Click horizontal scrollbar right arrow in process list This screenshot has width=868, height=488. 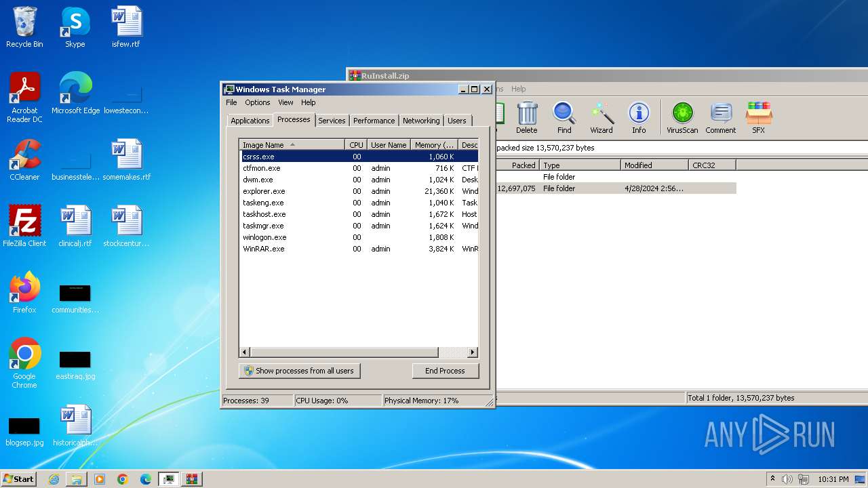pos(473,352)
